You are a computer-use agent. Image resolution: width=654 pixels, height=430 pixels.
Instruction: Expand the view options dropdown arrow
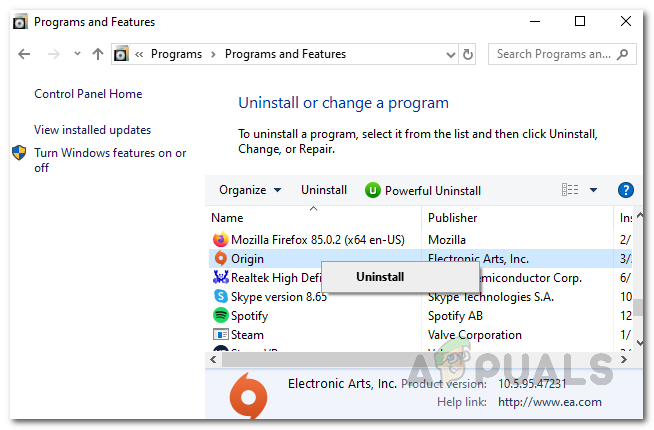[x=593, y=190]
